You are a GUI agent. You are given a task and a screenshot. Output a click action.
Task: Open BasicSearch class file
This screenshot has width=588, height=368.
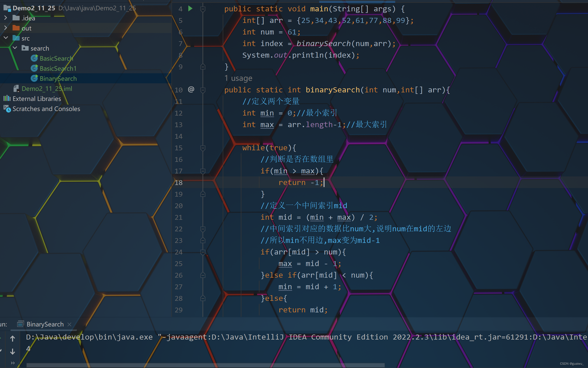pos(56,58)
